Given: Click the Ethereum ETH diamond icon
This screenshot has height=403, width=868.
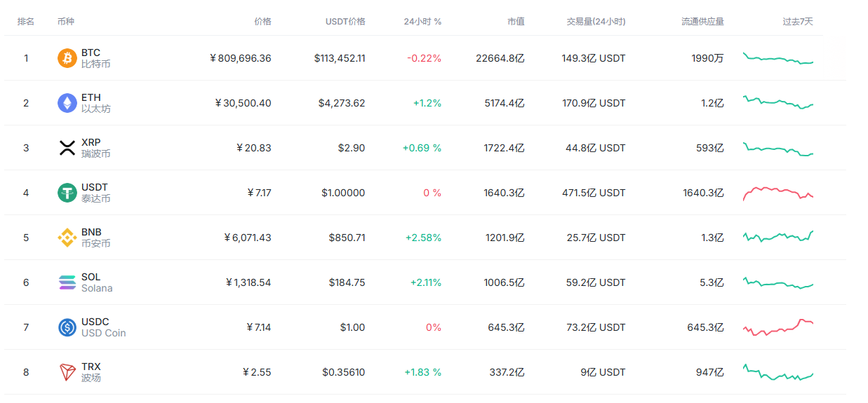Looking at the screenshot, I should pos(67,103).
